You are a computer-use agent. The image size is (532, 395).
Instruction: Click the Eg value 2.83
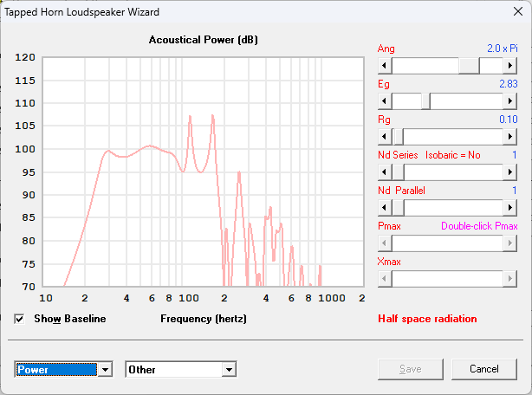click(509, 84)
